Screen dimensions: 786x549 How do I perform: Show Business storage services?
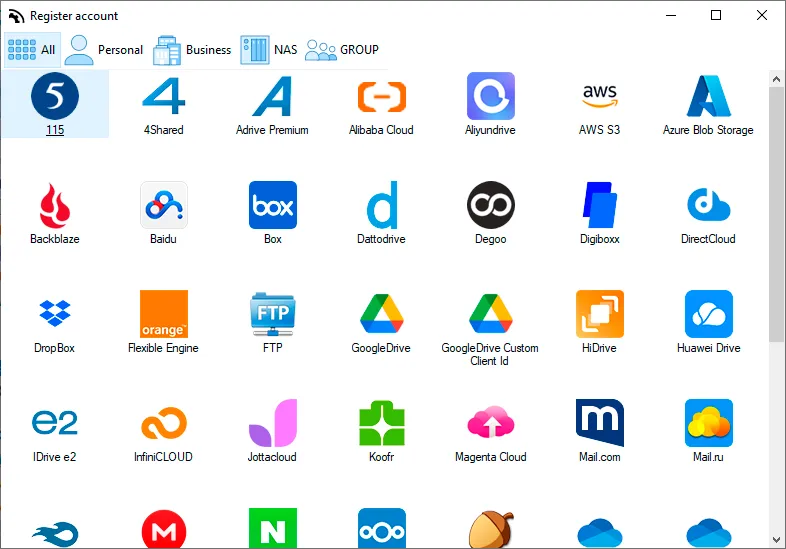[x=192, y=50]
